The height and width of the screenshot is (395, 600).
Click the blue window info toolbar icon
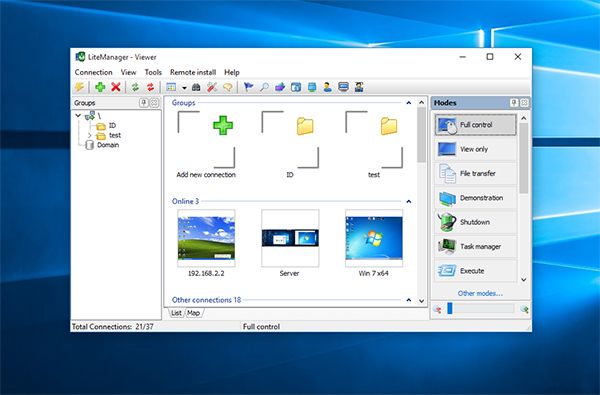(295, 87)
